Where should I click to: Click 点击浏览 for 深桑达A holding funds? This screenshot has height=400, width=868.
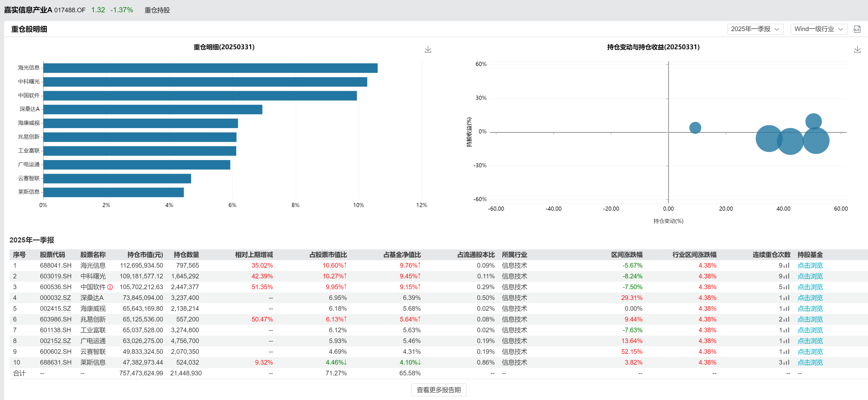(x=810, y=298)
